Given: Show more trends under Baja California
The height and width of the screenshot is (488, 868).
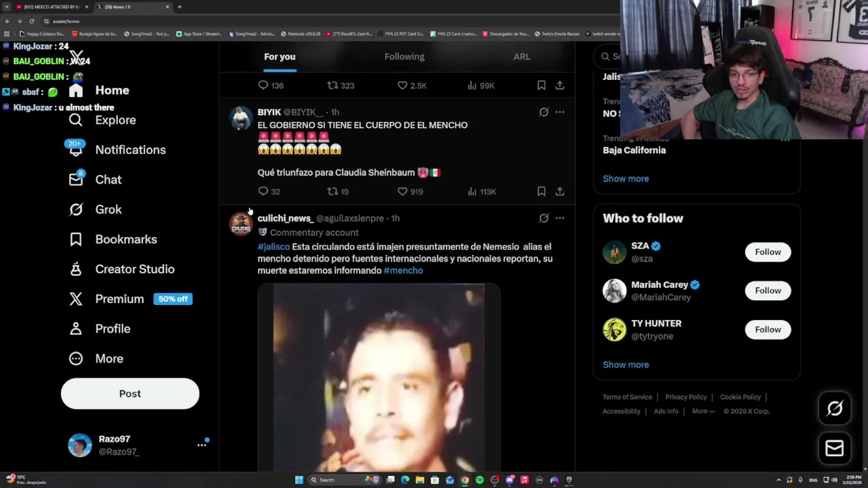Looking at the screenshot, I should (x=626, y=179).
